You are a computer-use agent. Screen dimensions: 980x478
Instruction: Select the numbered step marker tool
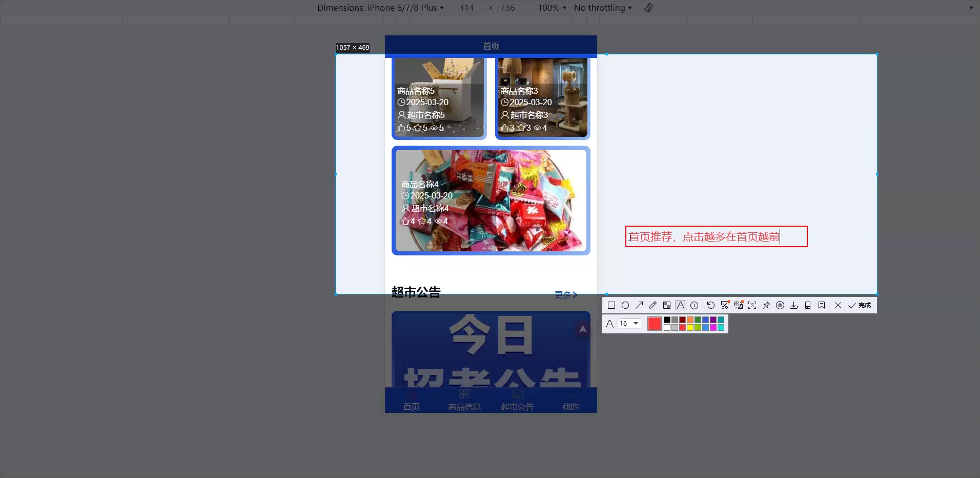pos(695,305)
